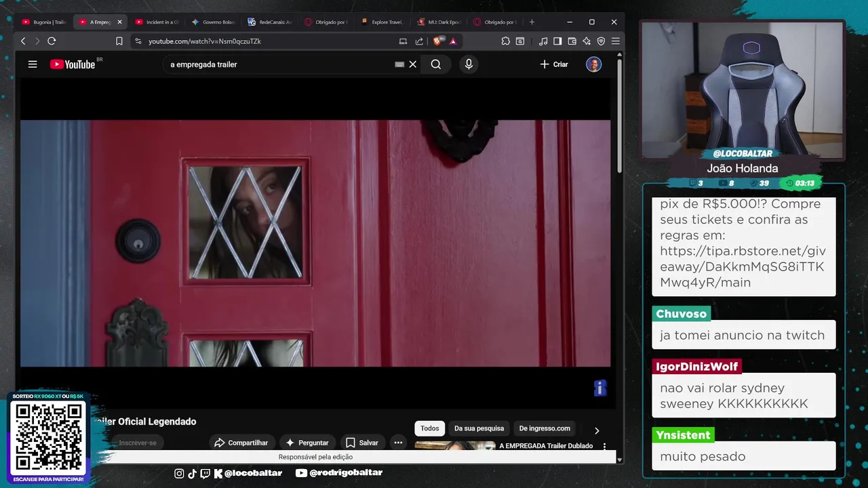Click the A EMPREGADA Trailer Dublado title
Screen dimensions: 868x488
[546, 446]
